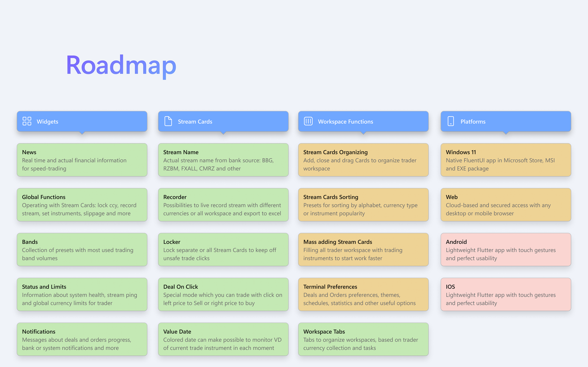
Task: Open the Android platform card
Action: [x=506, y=250]
